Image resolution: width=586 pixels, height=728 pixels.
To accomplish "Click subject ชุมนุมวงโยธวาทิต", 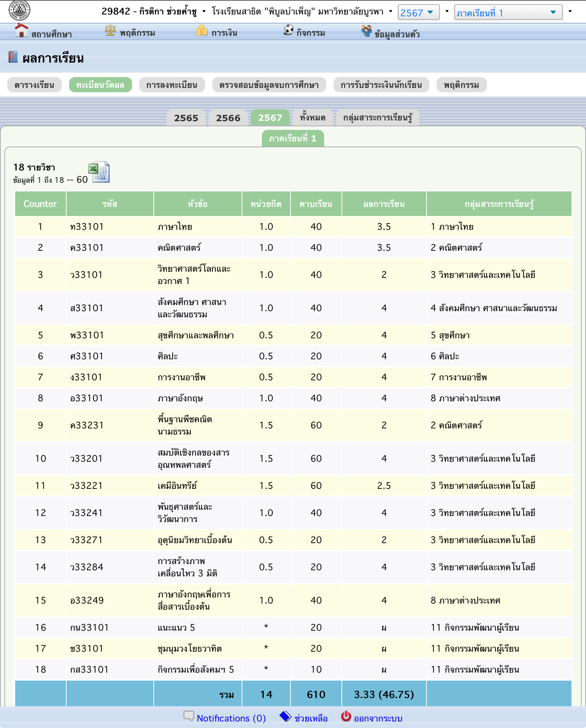I will [x=190, y=648].
